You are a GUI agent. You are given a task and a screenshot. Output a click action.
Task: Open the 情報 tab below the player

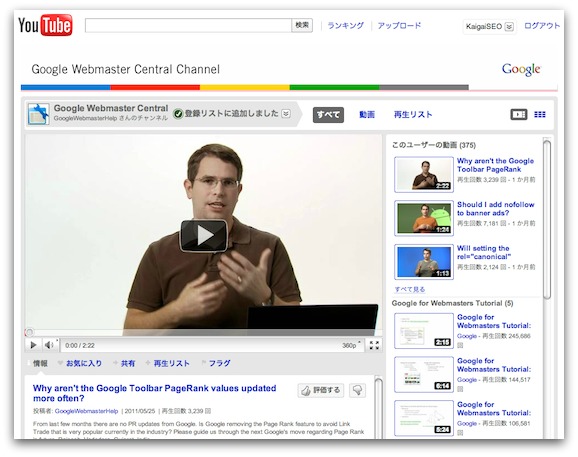tap(40, 363)
